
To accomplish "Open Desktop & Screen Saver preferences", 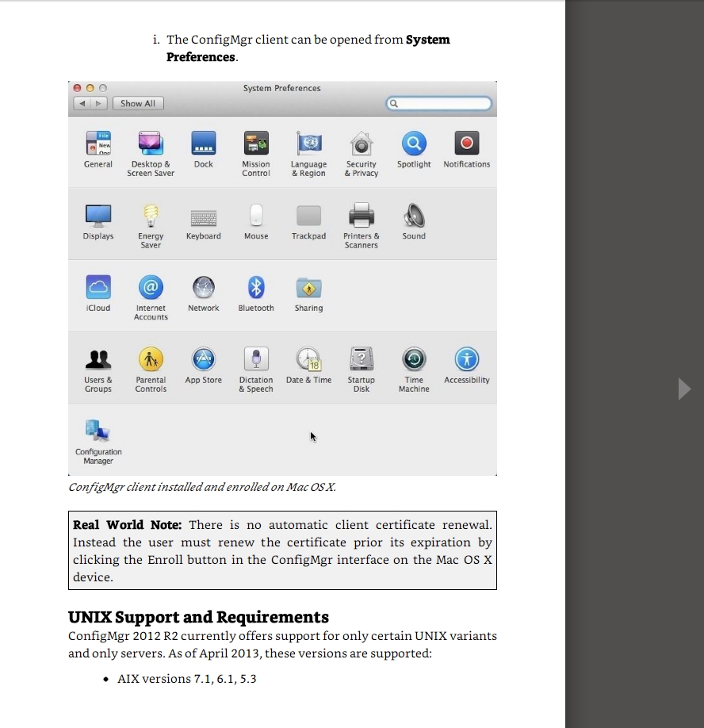I will [x=151, y=144].
